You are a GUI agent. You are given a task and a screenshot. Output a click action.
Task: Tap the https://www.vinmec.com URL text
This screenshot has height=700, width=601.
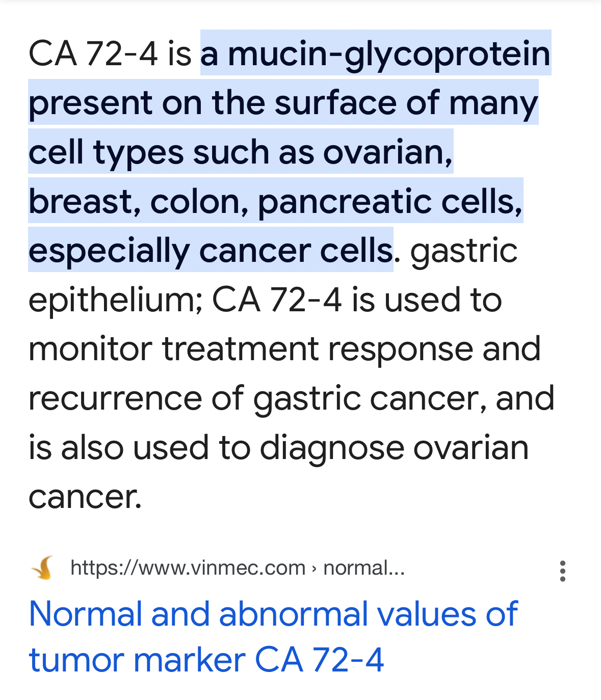(188, 568)
